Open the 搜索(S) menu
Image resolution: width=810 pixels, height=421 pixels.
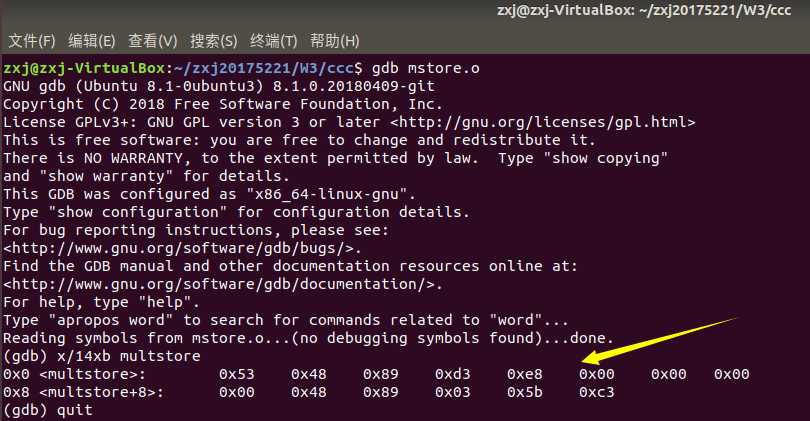[x=213, y=41]
